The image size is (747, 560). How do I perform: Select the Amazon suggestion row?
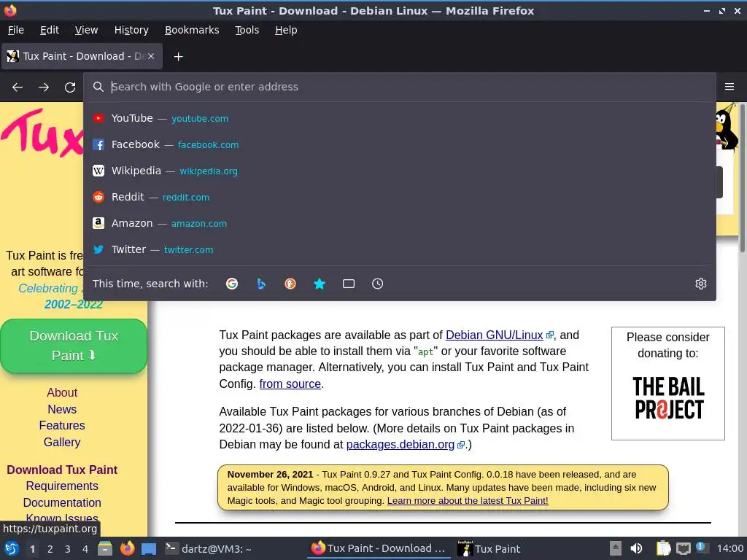(x=399, y=223)
